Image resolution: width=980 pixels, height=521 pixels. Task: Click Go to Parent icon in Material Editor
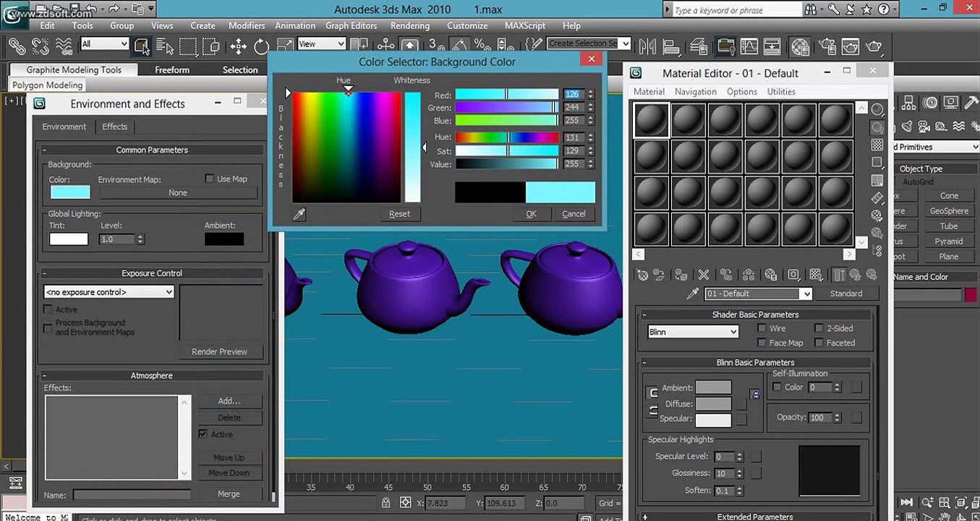pyautogui.click(x=856, y=275)
